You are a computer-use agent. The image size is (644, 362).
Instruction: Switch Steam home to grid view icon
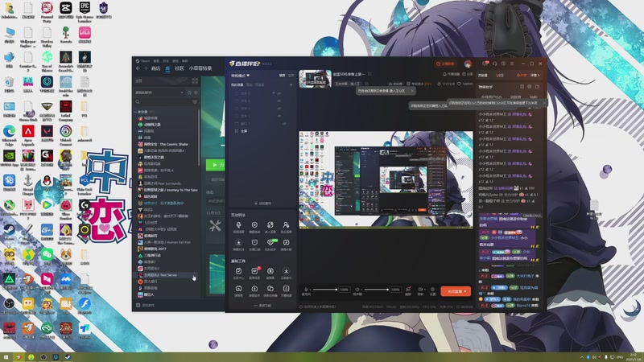click(x=195, y=81)
